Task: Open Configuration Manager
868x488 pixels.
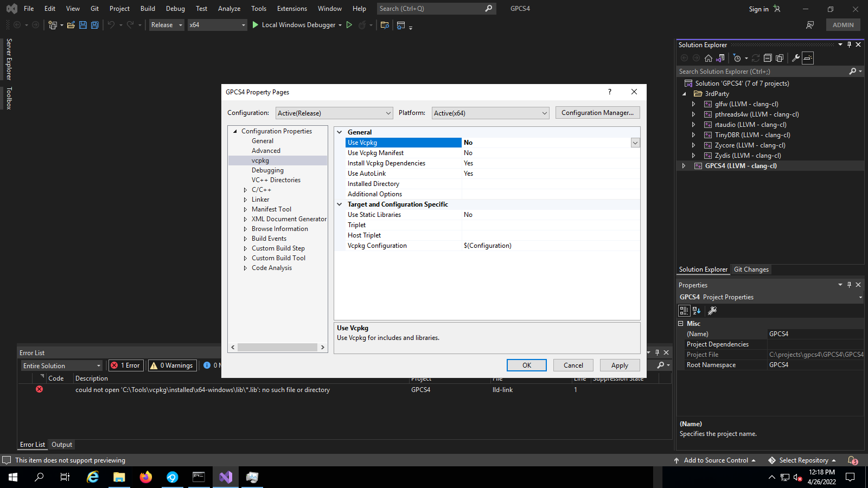Action: point(597,112)
